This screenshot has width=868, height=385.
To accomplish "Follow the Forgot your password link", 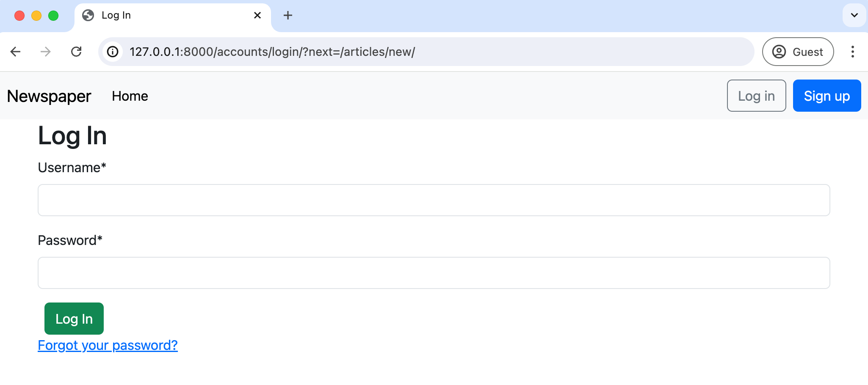I will (x=108, y=345).
